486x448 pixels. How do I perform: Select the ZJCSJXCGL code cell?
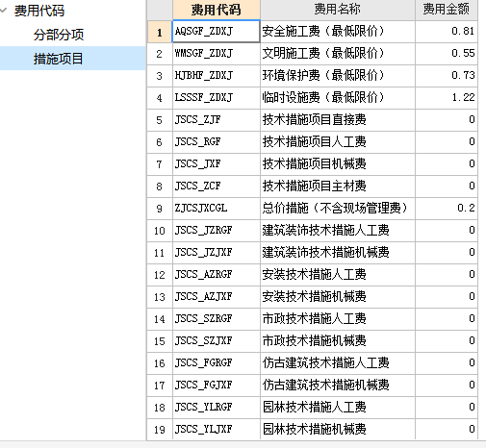pos(217,209)
